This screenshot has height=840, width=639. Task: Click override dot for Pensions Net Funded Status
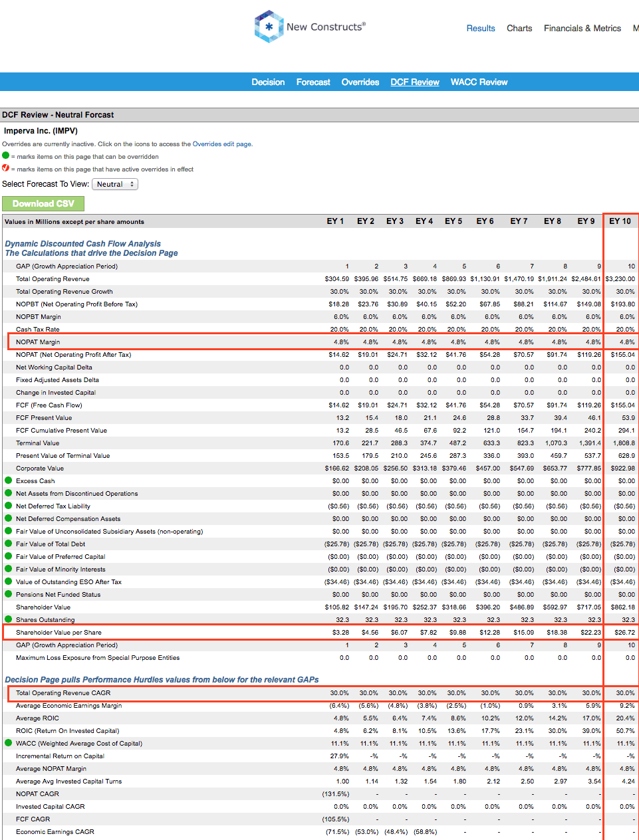pyautogui.click(x=9, y=593)
